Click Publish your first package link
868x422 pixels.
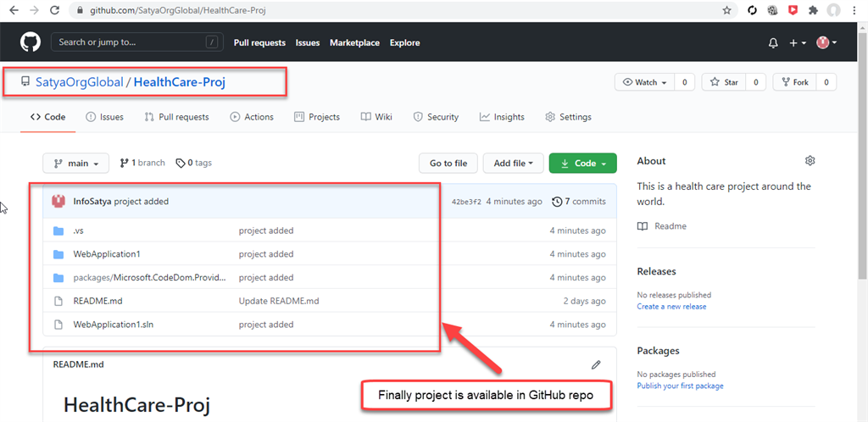[x=681, y=386]
